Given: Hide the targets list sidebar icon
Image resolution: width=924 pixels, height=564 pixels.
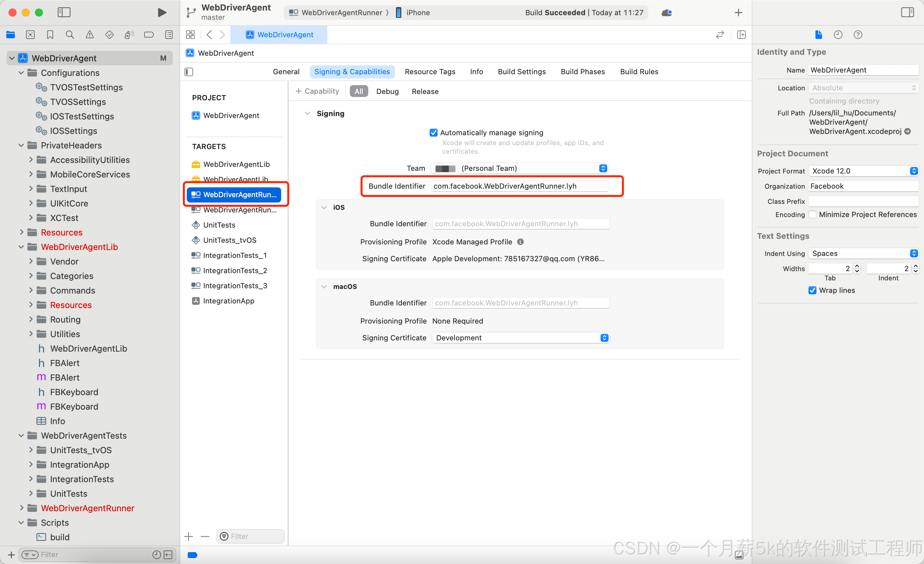Looking at the screenshot, I should click(x=189, y=72).
